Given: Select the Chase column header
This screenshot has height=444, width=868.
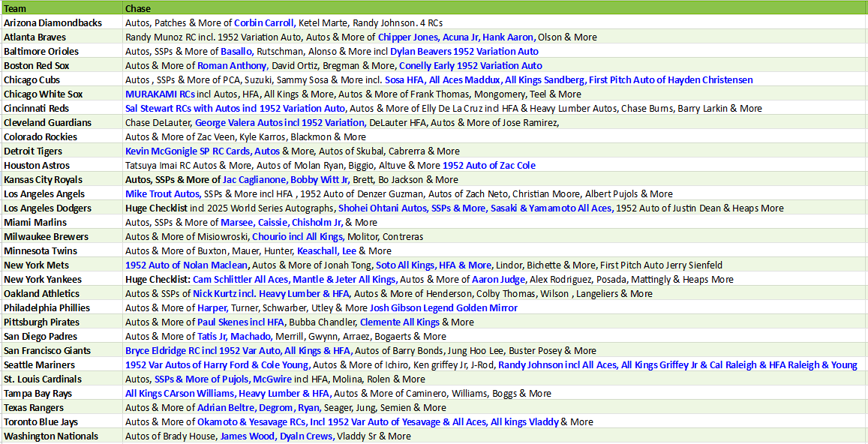Looking at the screenshot, I should (x=495, y=8).
